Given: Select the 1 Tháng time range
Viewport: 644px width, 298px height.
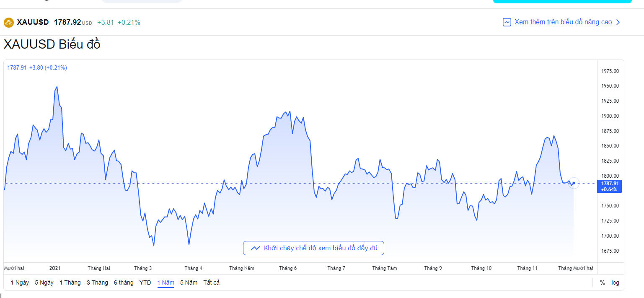Looking at the screenshot, I should tap(70, 282).
